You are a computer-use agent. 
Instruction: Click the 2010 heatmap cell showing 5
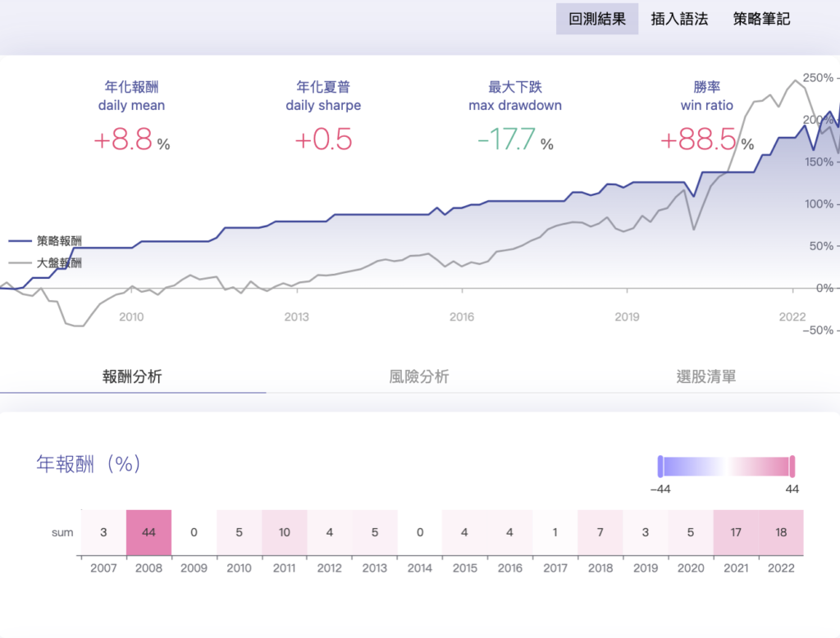click(239, 532)
